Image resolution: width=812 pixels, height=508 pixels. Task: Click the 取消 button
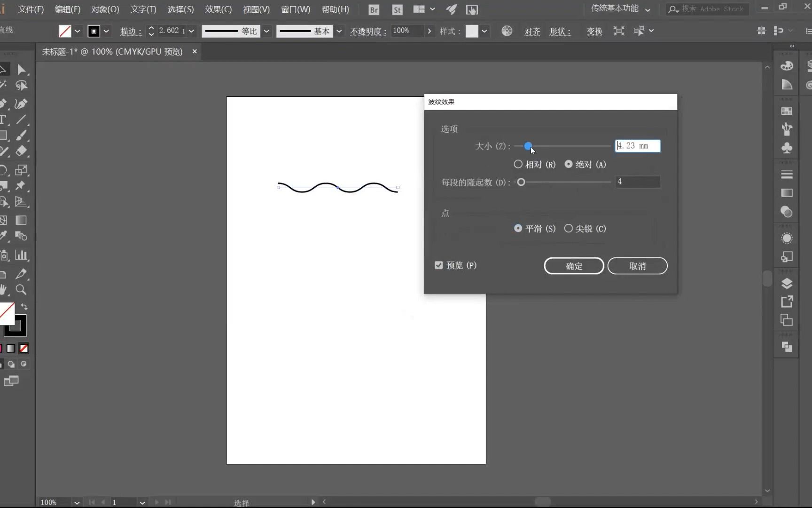[x=638, y=266]
